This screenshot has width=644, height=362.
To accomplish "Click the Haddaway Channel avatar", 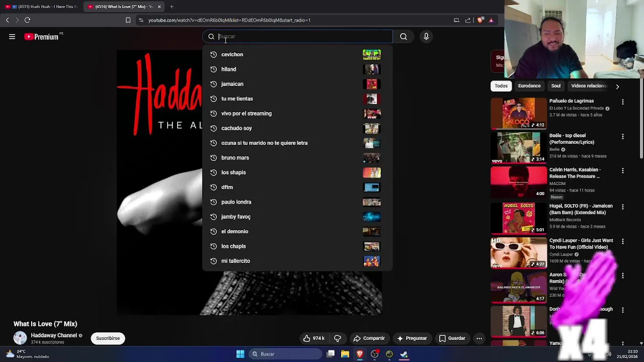I will point(20,338).
